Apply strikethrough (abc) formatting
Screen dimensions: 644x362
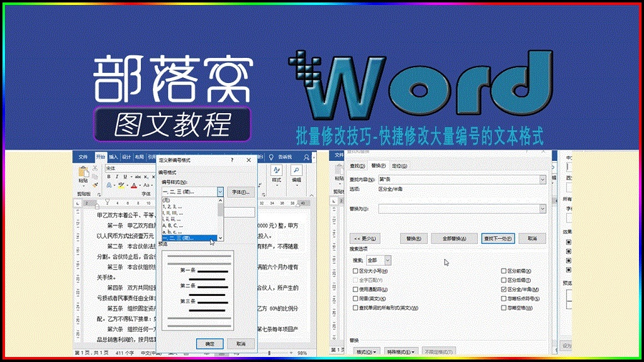tap(138, 177)
